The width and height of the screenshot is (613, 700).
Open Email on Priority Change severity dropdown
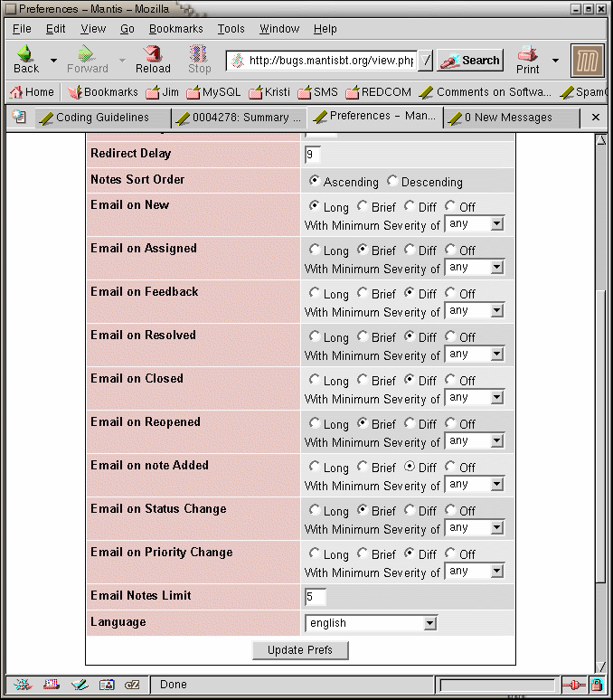click(475, 572)
